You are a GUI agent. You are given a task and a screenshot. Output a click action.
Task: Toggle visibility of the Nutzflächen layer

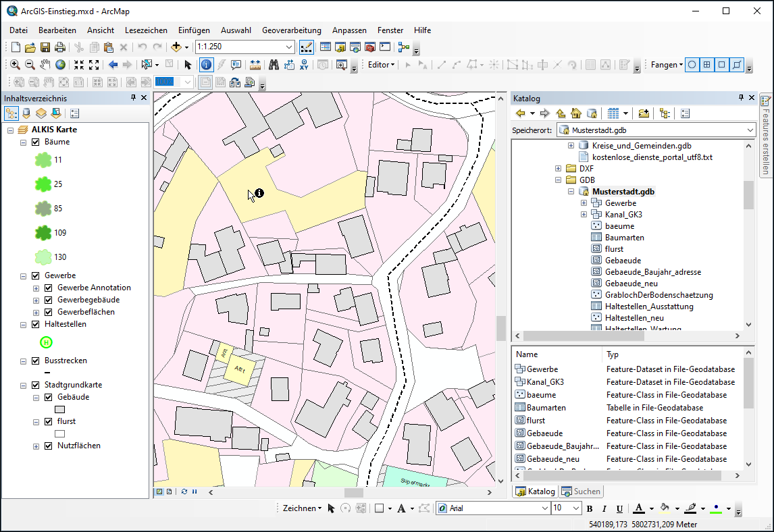tap(48, 446)
